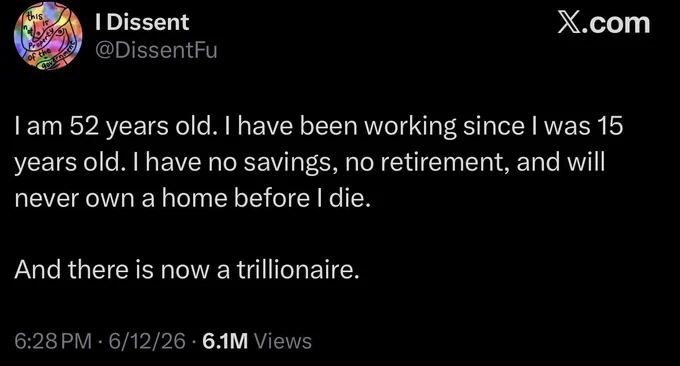Image resolution: width=680 pixels, height=366 pixels.
Task: Open the I Dissent profile avatar
Action: (x=48, y=36)
